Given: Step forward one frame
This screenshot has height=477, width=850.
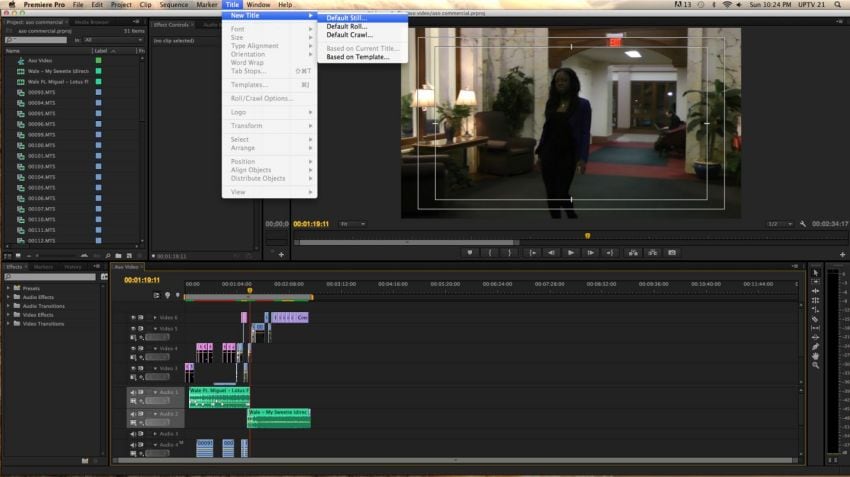Looking at the screenshot, I should point(590,253).
